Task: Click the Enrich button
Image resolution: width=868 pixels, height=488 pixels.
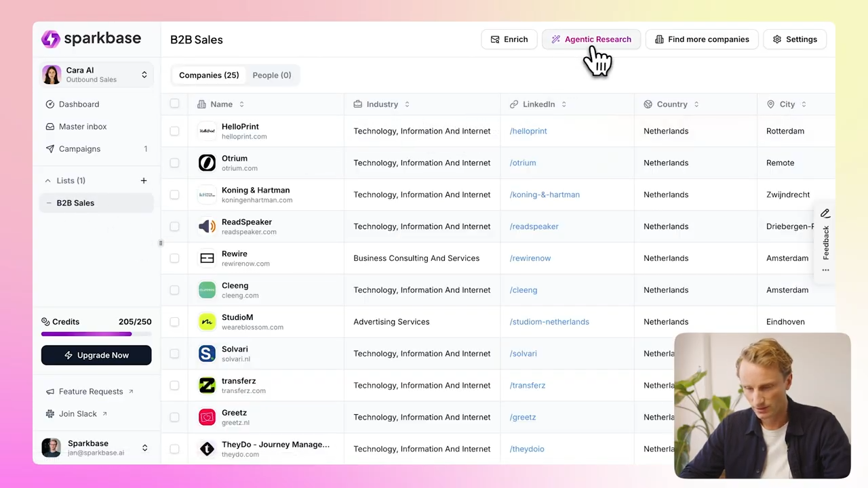Action: pos(509,39)
